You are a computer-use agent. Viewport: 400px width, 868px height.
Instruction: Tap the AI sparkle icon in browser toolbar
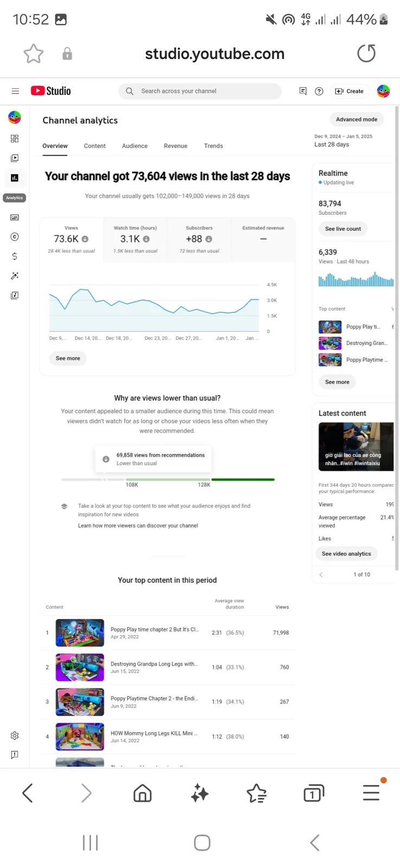[199, 793]
